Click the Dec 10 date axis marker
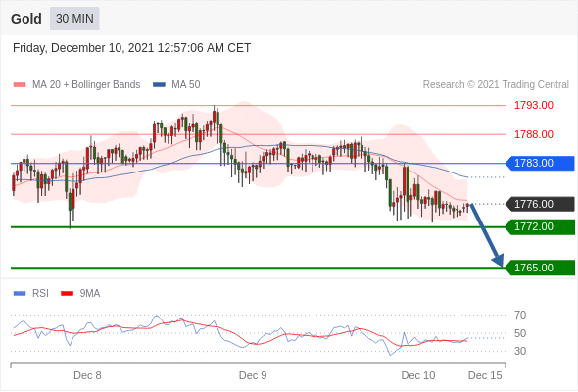Screen dimensions: 578x392 point(418,375)
